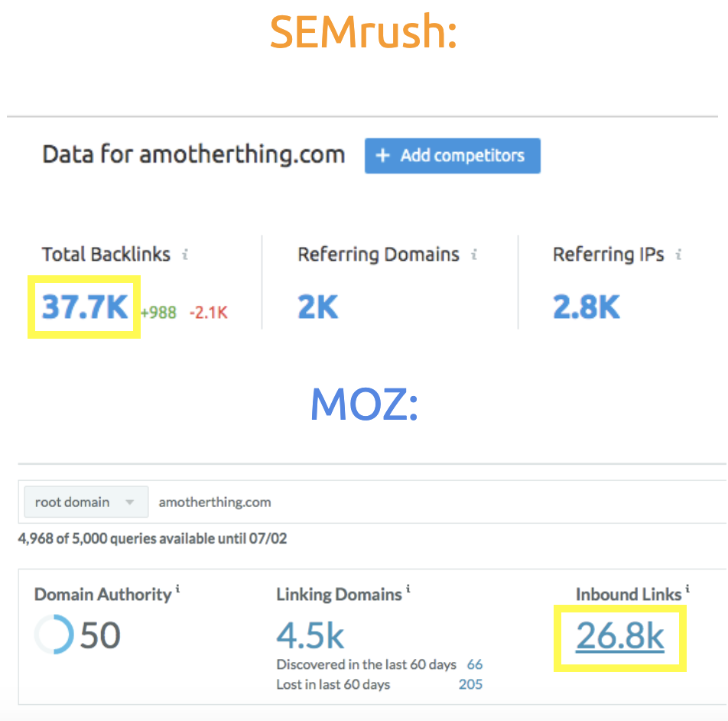Click the Linking Domains info icon

[x=409, y=588]
